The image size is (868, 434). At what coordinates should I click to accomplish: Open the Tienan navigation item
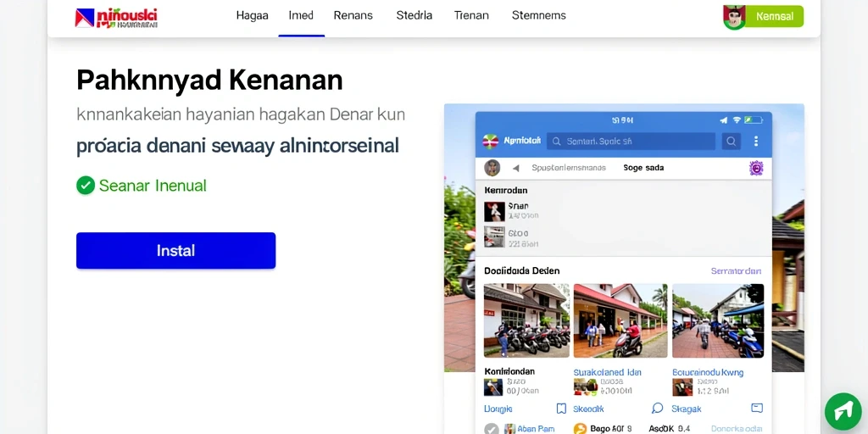471,15
